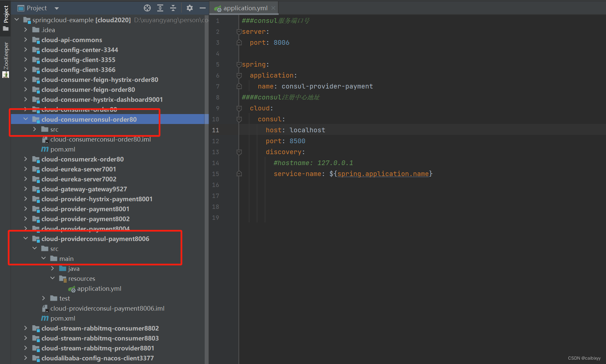Viewport: 606px width, 364px height.
Task: Click the spring.application.name reference link
Action: pos(383,174)
